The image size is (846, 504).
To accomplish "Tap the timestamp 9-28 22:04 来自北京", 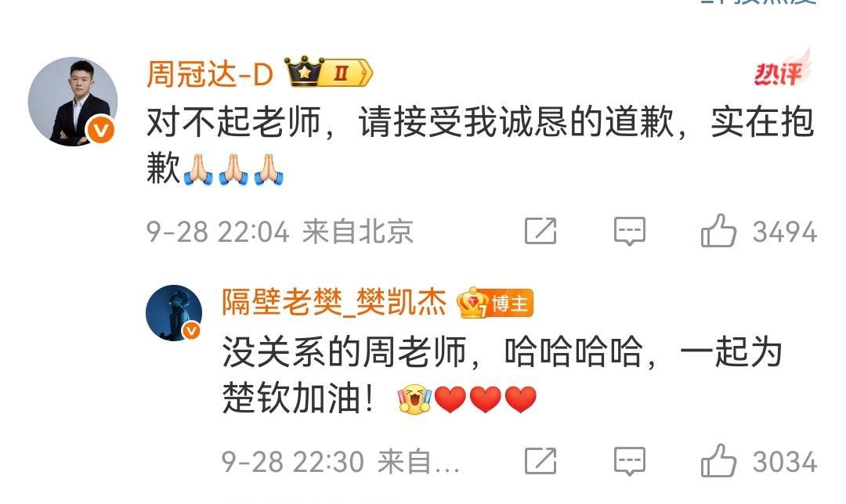I will (x=280, y=232).
